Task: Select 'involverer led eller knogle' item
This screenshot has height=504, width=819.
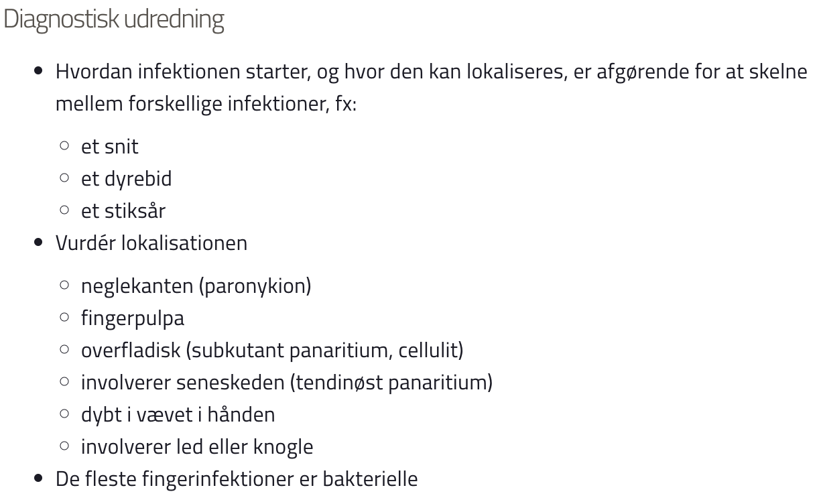Action: [197, 446]
